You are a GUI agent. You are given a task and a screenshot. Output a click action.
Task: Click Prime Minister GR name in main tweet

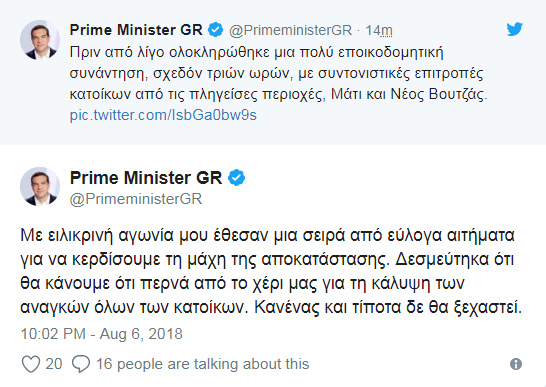click(x=146, y=178)
